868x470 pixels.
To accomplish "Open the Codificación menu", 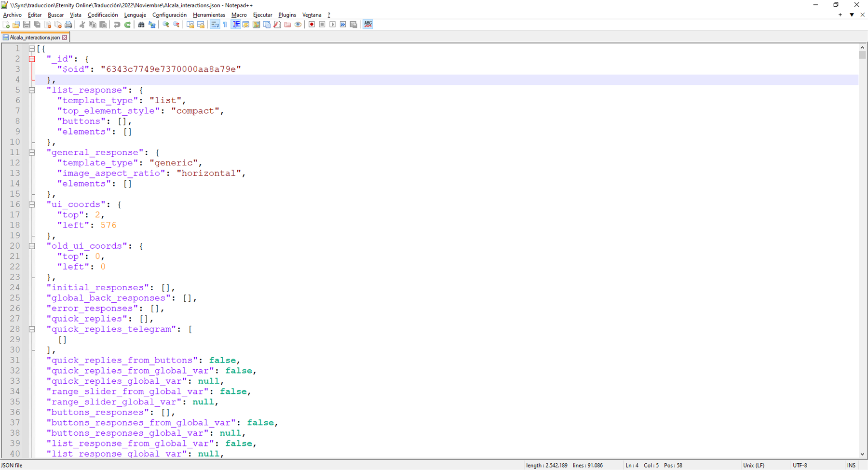I will tap(102, 15).
